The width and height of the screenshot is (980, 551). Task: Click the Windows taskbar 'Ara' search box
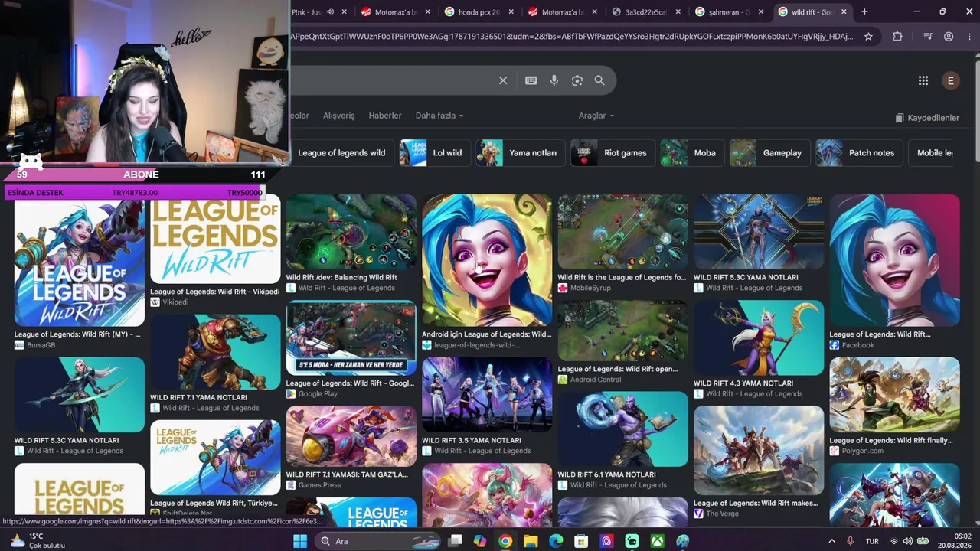tap(377, 541)
